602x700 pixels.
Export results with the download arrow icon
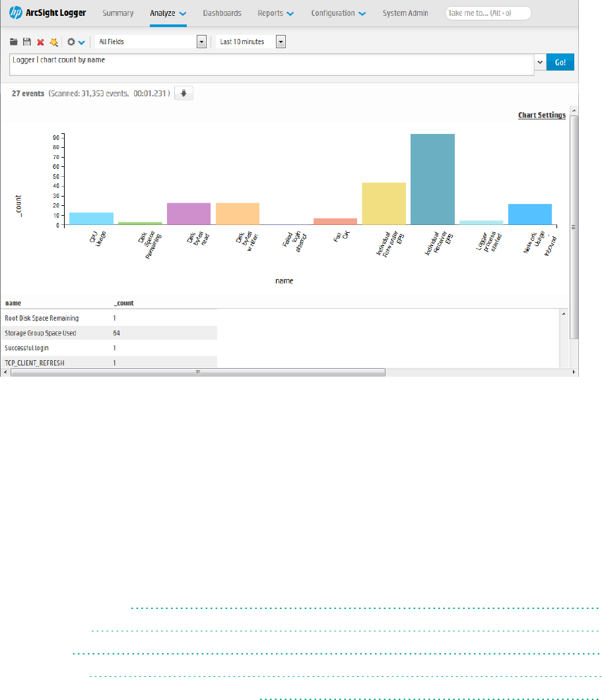point(184,93)
